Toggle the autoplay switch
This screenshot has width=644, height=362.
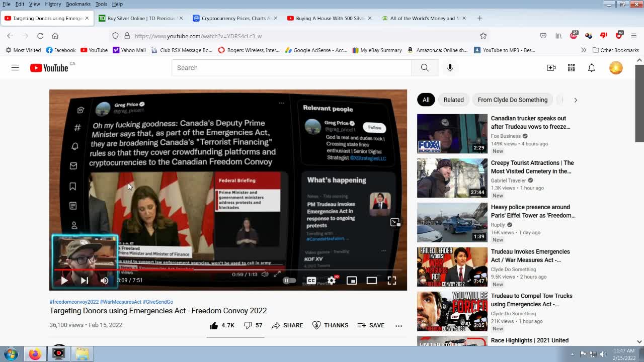coord(289,281)
